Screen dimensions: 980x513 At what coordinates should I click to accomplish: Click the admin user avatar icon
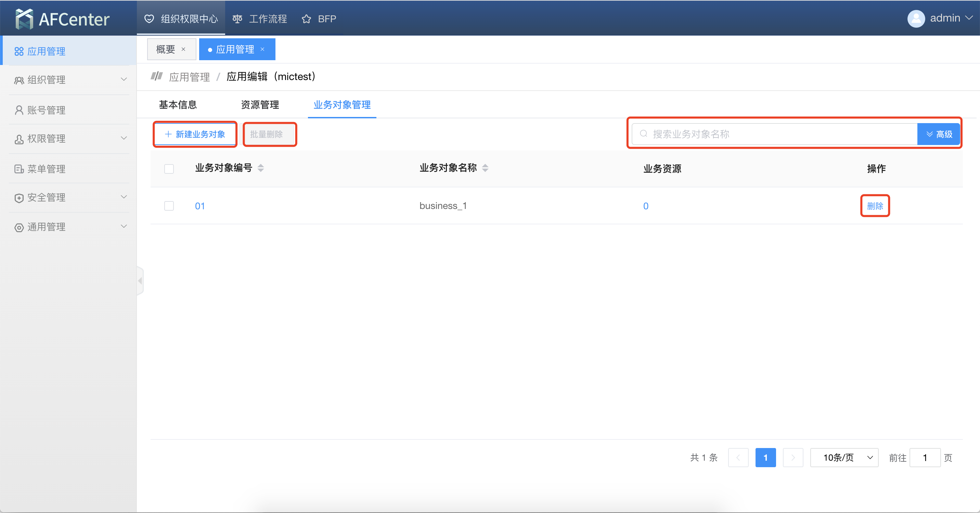click(916, 18)
